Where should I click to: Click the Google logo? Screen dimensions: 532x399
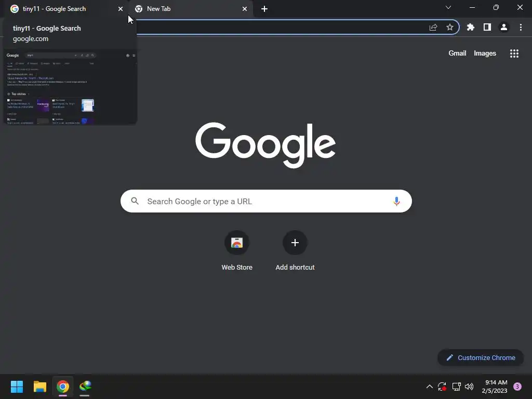tap(265, 145)
